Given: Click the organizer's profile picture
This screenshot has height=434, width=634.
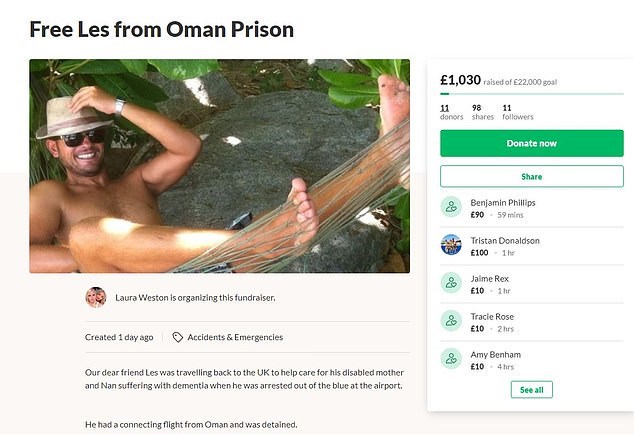Looking at the screenshot, I should (96, 297).
